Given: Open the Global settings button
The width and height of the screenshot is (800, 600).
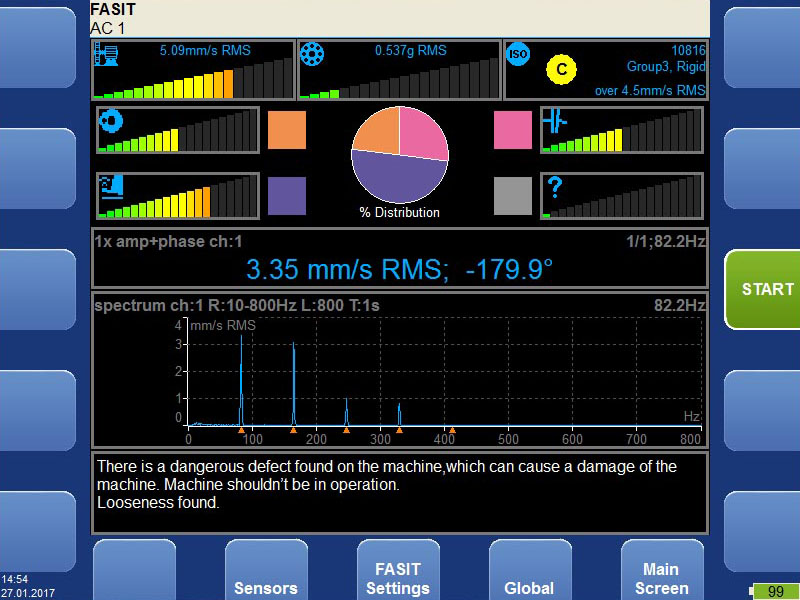Looking at the screenshot, I should click(530, 569).
